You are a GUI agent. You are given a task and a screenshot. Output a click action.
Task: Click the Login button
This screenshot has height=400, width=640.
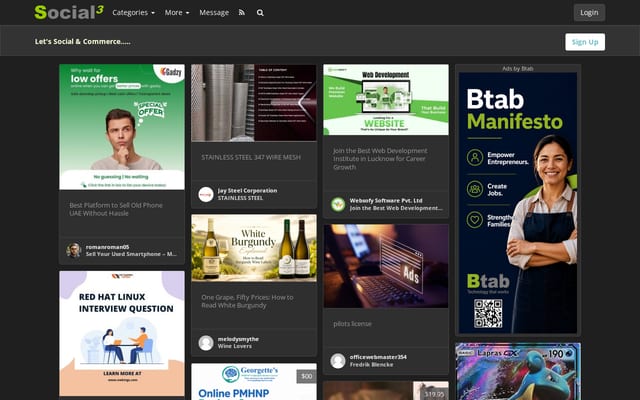[x=589, y=13]
